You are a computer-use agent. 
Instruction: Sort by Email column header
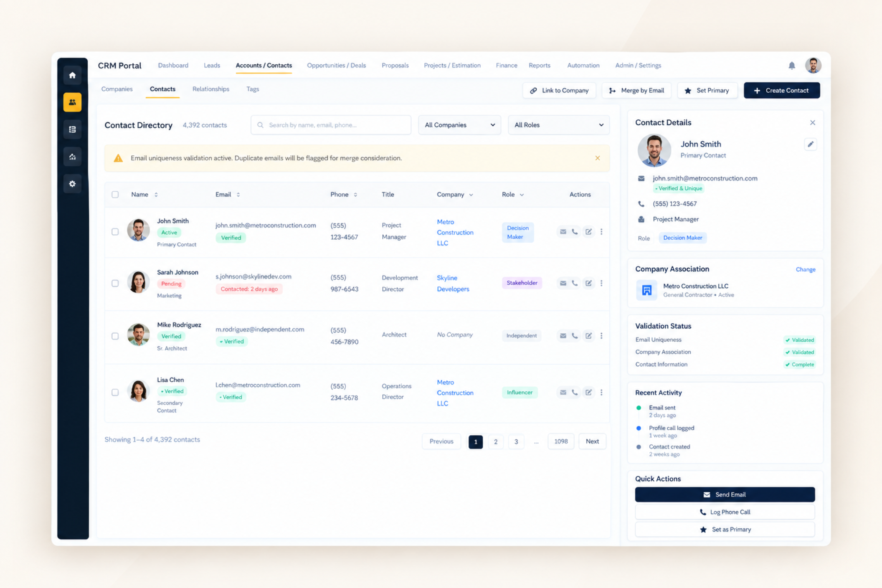point(228,195)
